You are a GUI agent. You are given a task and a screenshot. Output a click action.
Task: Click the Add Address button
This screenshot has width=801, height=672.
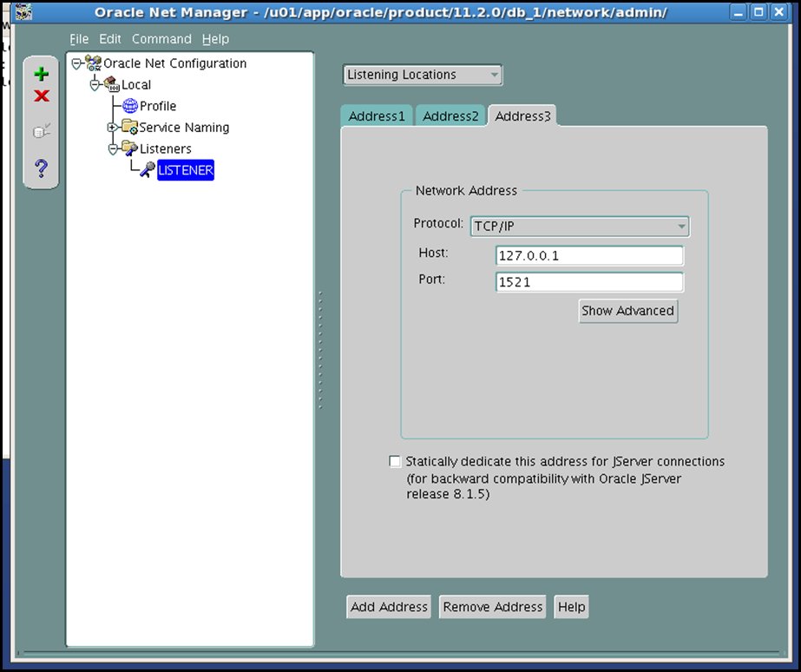[389, 607]
